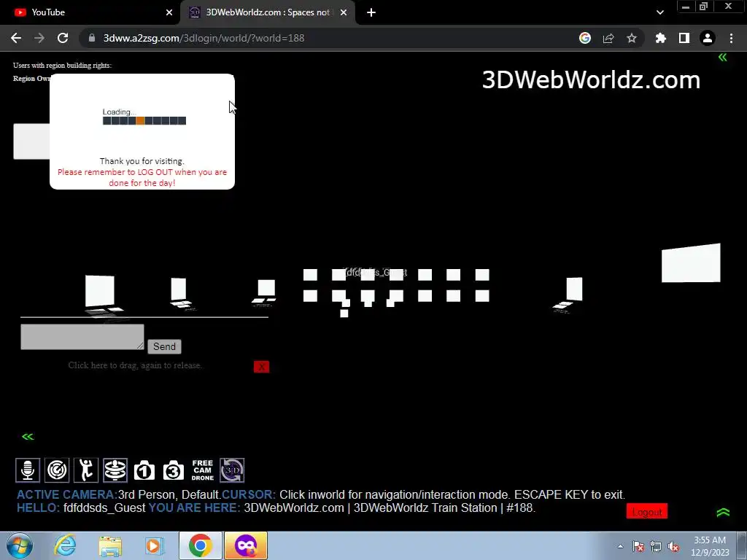Open the radar icon

[57, 470]
